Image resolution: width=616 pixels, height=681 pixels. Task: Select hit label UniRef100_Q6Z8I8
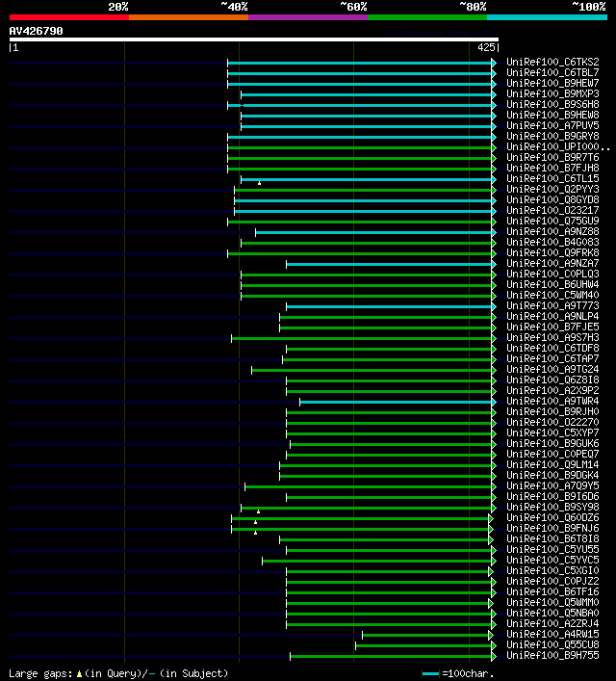click(x=552, y=380)
